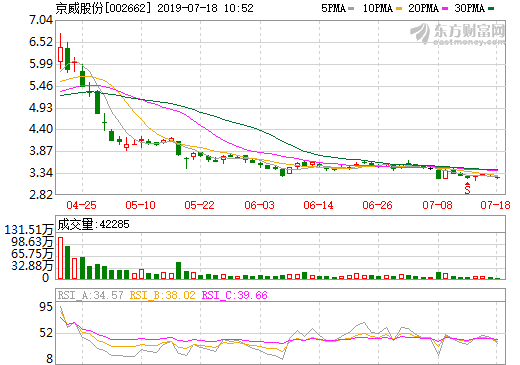
Task: Click the red S signal marker
Action: pos(467,188)
